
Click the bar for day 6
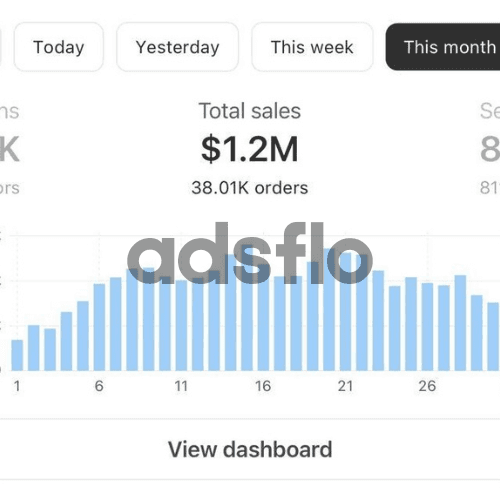[99, 327]
